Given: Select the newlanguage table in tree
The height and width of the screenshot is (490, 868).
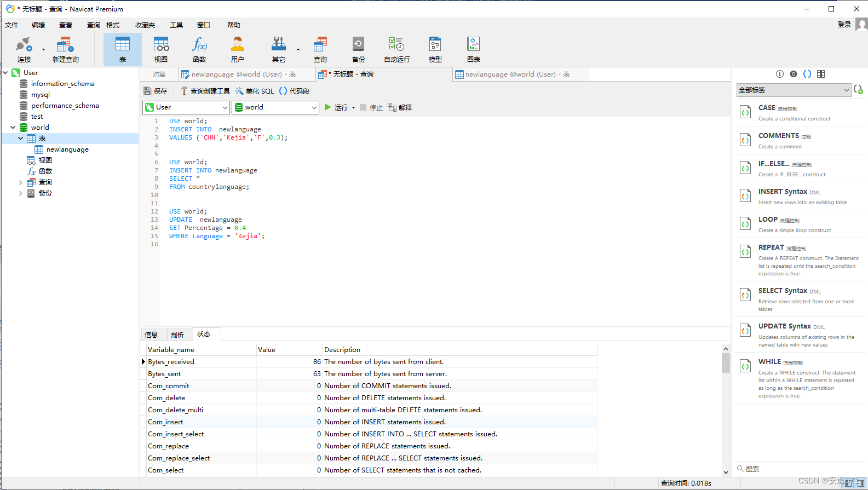Looking at the screenshot, I should [x=67, y=149].
